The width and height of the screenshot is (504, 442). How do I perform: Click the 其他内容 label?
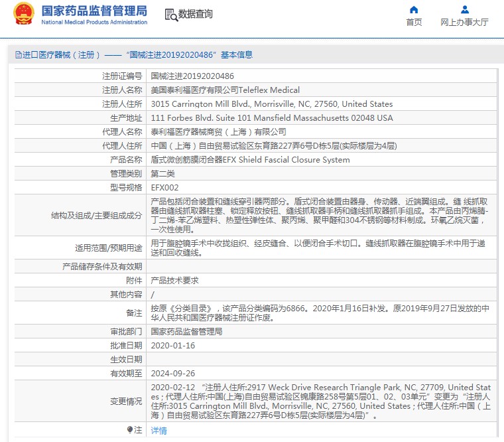coord(126,295)
